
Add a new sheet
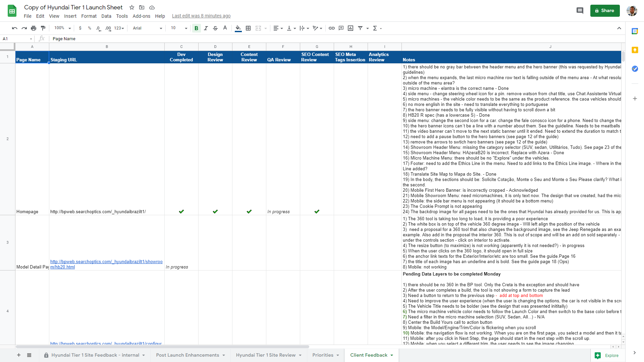pyautogui.click(x=19, y=355)
